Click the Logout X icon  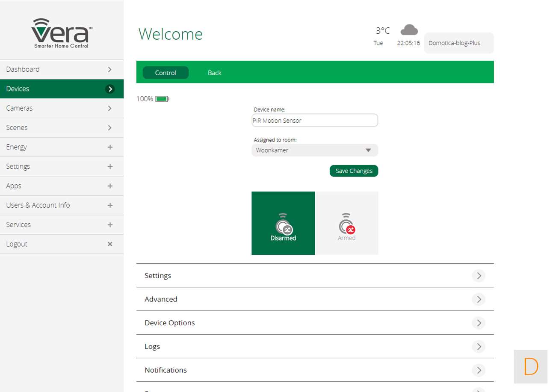tap(110, 244)
